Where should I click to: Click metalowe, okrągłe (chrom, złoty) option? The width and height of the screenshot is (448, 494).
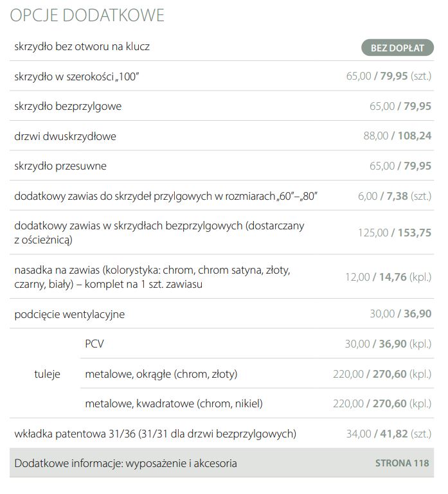(x=161, y=374)
